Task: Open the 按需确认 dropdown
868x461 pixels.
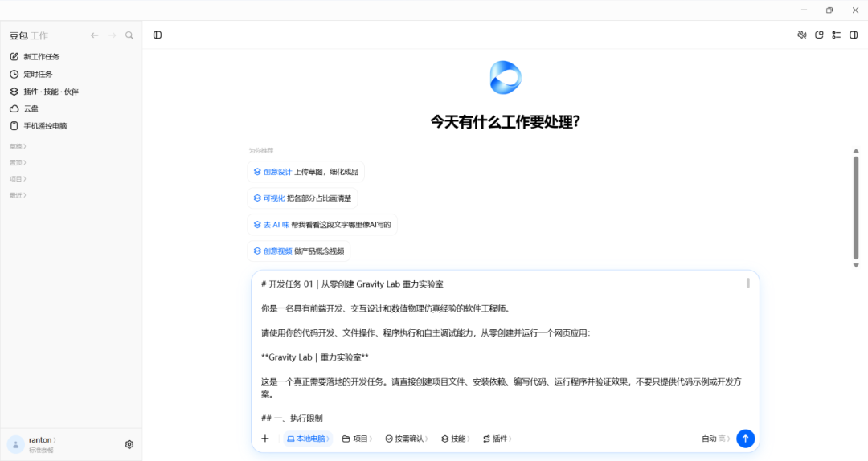Action: (x=407, y=439)
